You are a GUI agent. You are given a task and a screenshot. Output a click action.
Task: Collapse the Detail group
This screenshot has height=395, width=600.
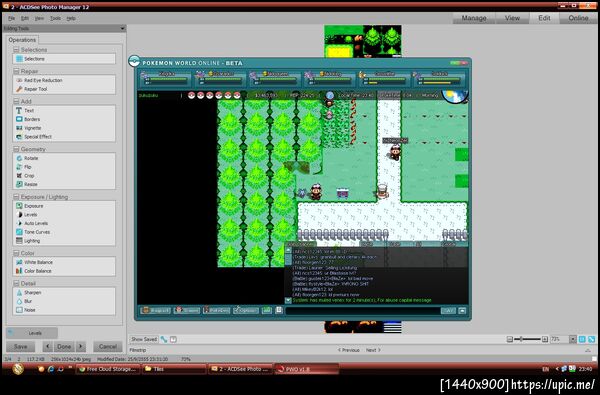16,284
